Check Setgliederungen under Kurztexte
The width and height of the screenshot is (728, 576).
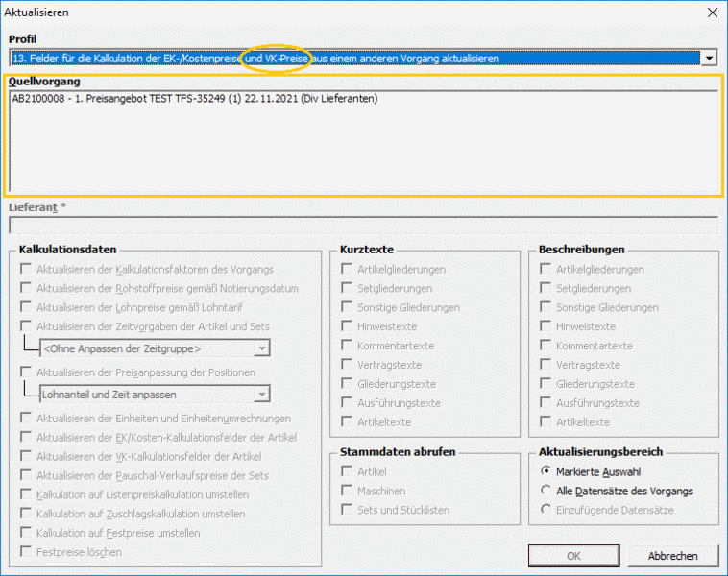(347, 288)
